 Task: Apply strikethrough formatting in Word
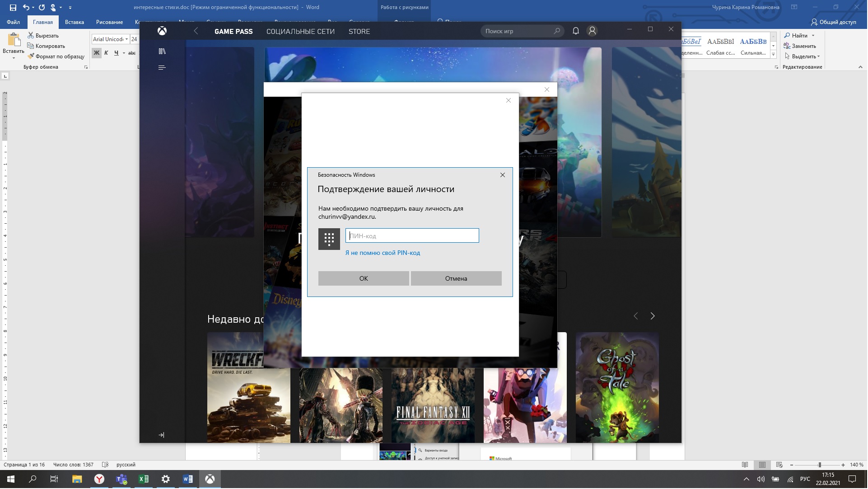point(132,53)
